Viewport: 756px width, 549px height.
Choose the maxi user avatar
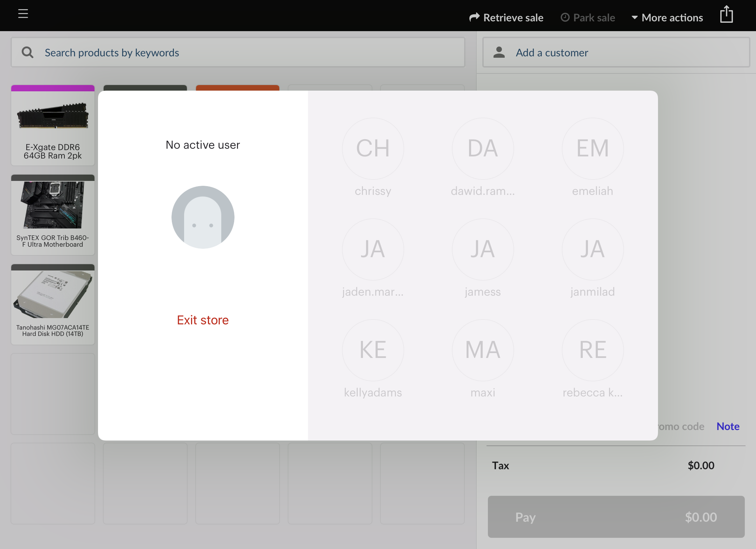(x=483, y=350)
